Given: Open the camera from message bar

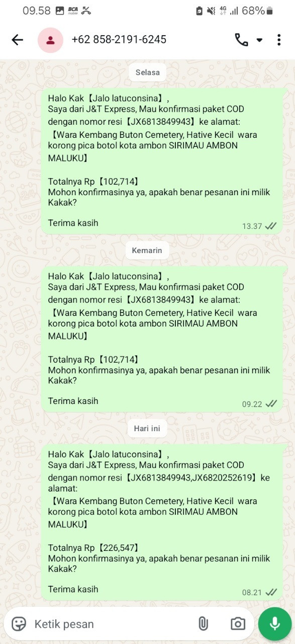Looking at the screenshot, I should (x=238, y=624).
